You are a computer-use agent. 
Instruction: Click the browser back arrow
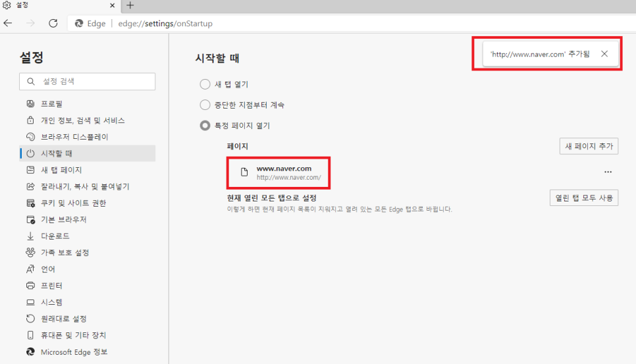[8, 23]
